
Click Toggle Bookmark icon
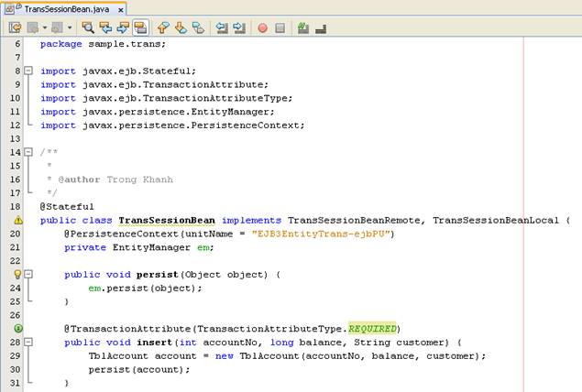(198, 27)
